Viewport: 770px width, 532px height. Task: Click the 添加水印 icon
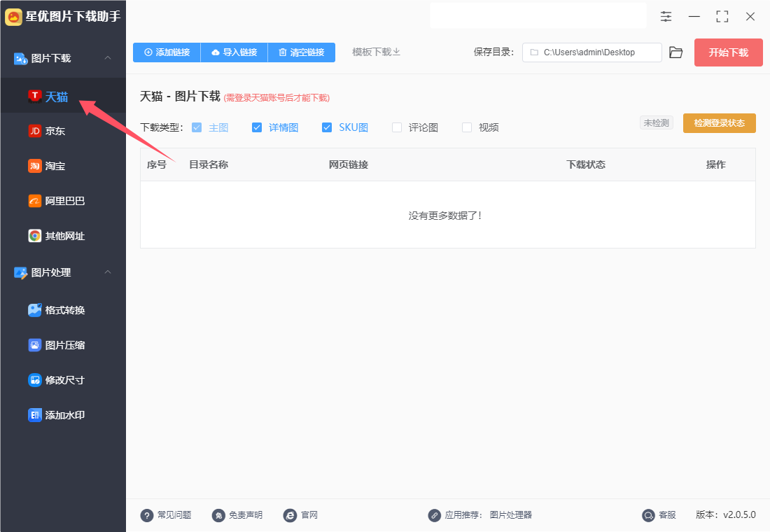click(x=35, y=415)
